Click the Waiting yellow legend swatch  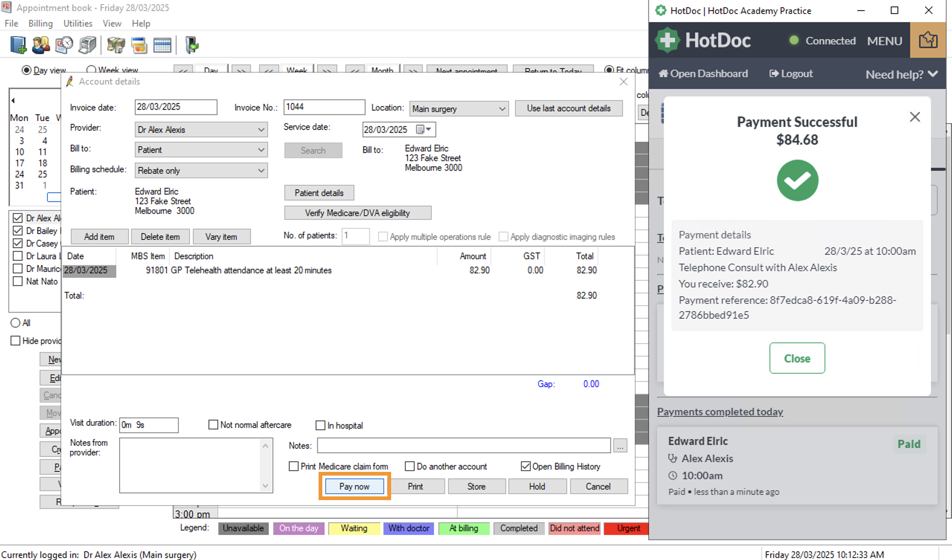tap(354, 528)
